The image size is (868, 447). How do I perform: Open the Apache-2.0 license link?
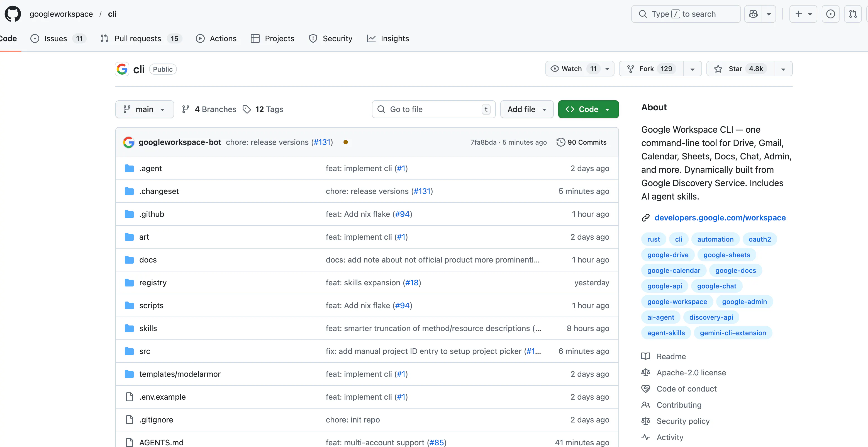coord(691,373)
